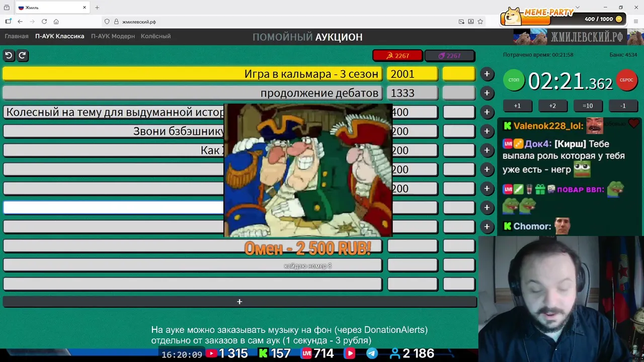Click the 16:20:09 clock in status bar

pyautogui.click(x=182, y=354)
